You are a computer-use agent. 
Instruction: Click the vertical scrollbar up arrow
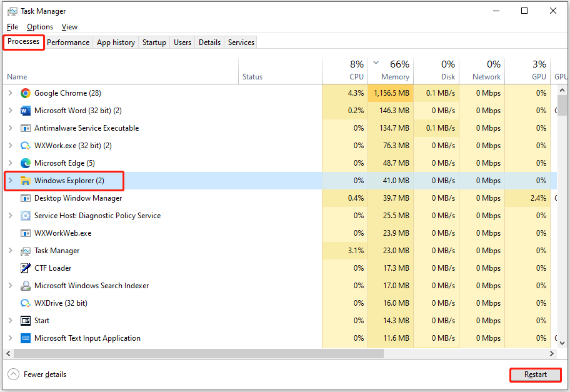[x=562, y=90]
